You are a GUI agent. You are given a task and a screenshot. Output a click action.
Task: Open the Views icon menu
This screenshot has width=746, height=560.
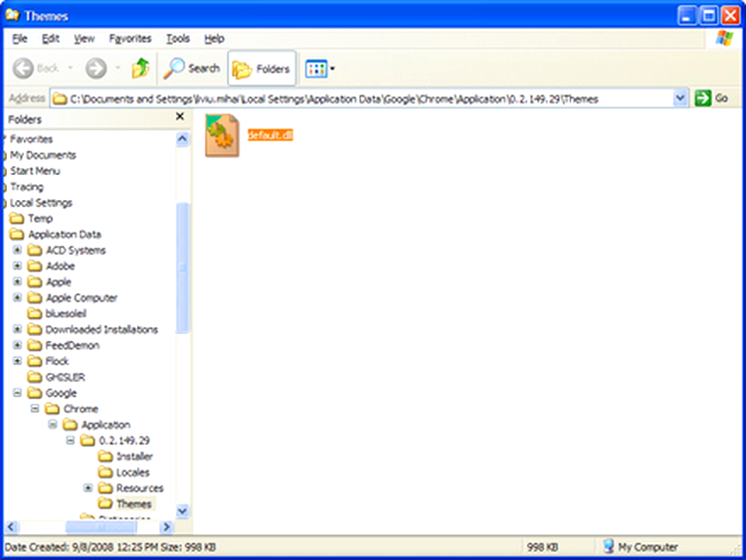tap(319, 69)
